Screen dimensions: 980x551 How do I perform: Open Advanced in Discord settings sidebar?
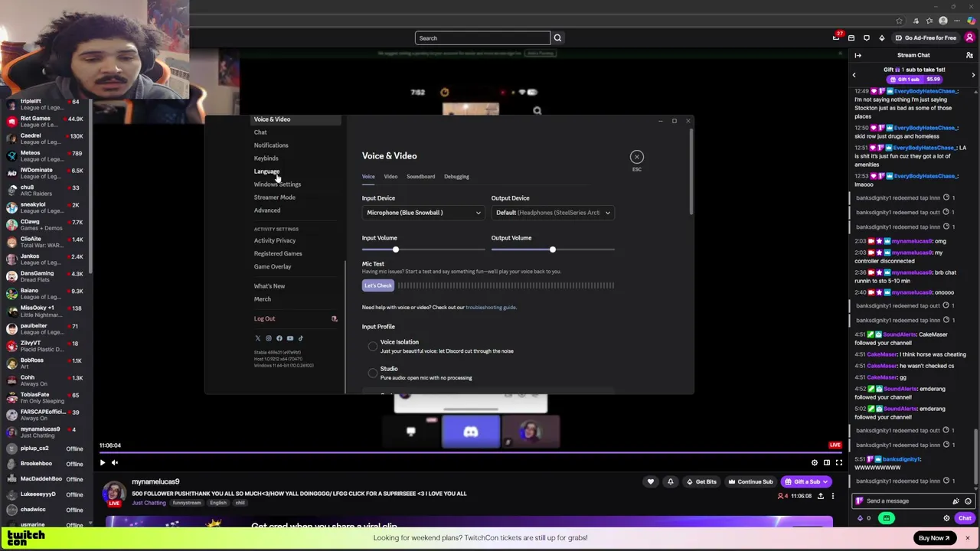[x=267, y=210]
